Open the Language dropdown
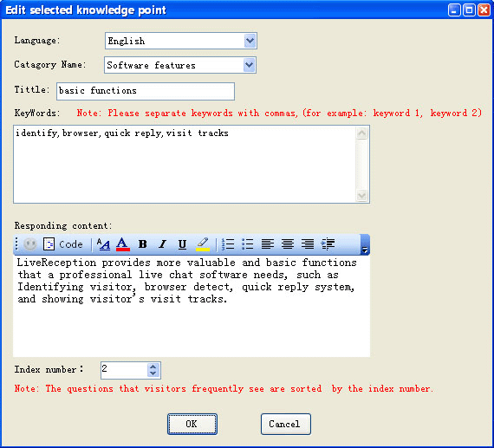The height and width of the screenshot is (448, 494). (x=250, y=41)
